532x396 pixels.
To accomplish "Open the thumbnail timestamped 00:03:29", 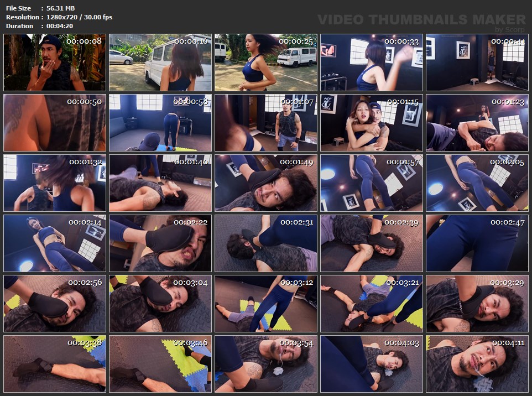I will [x=477, y=304].
